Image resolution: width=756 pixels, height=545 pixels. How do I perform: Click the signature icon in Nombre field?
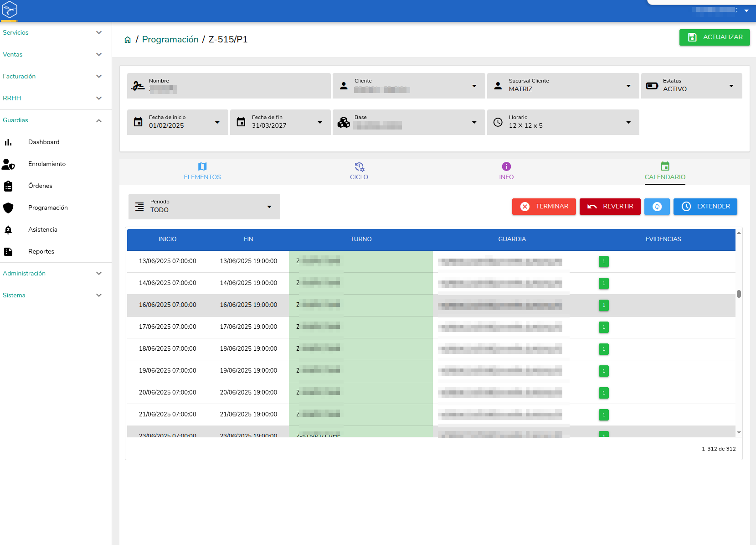tap(138, 86)
